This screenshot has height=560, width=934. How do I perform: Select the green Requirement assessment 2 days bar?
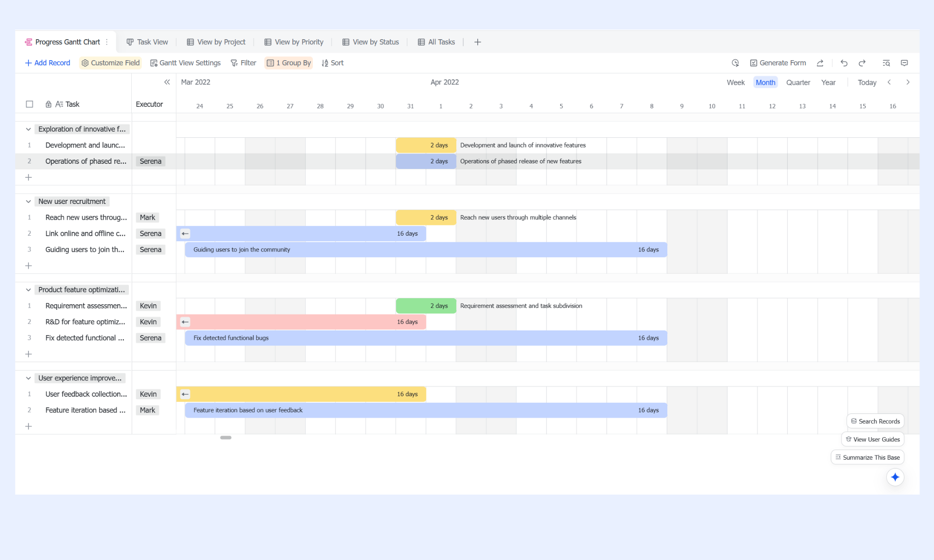[x=426, y=306]
